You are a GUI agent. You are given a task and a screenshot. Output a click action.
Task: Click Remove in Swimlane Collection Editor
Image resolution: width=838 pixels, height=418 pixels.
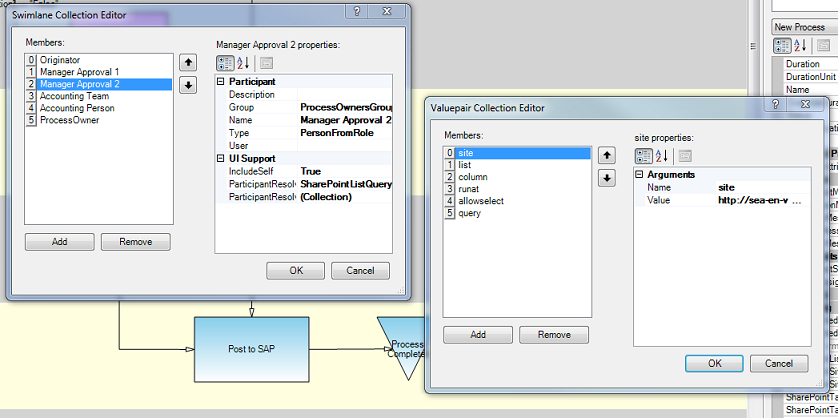tap(136, 242)
